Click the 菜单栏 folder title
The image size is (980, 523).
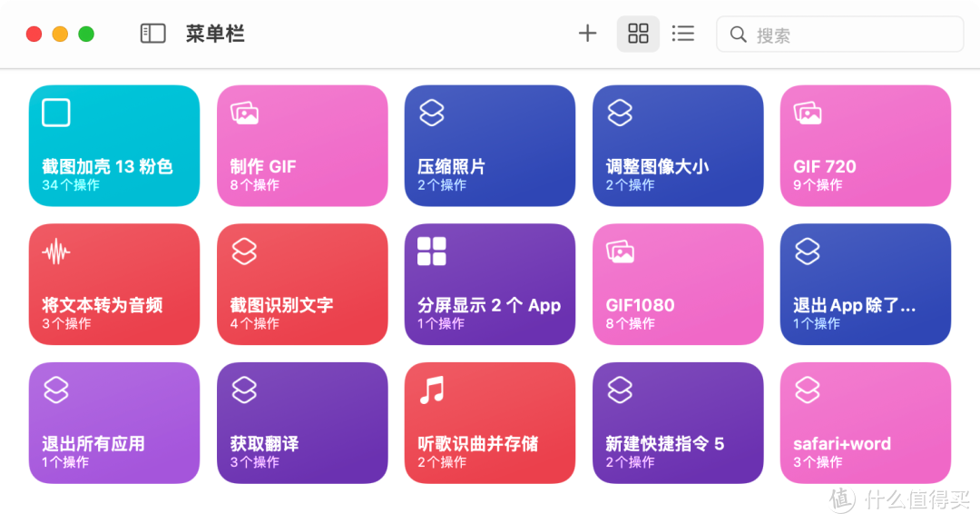pyautogui.click(x=215, y=34)
